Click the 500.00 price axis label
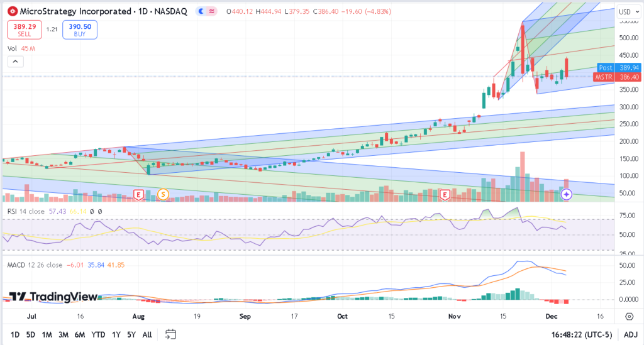This screenshot has width=644, height=345. [629, 38]
